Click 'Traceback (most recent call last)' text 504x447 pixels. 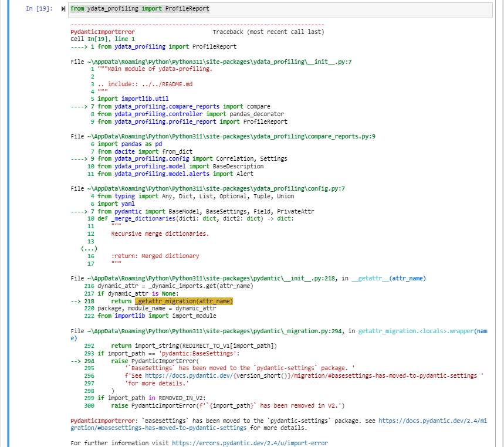tap(268, 32)
